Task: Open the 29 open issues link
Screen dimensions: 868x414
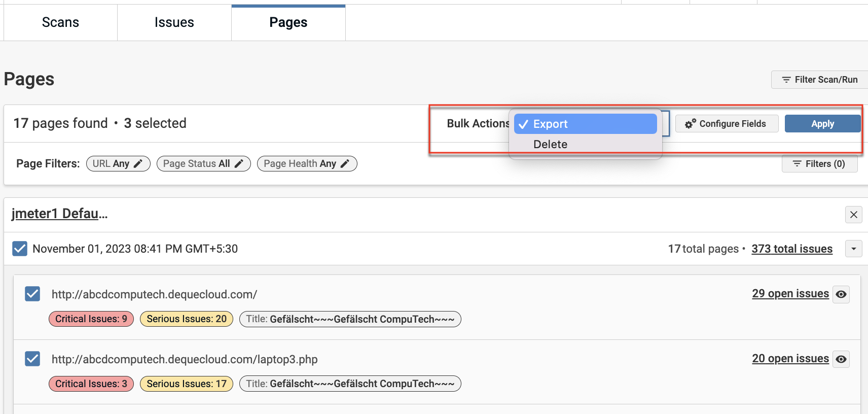Action: tap(790, 294)
